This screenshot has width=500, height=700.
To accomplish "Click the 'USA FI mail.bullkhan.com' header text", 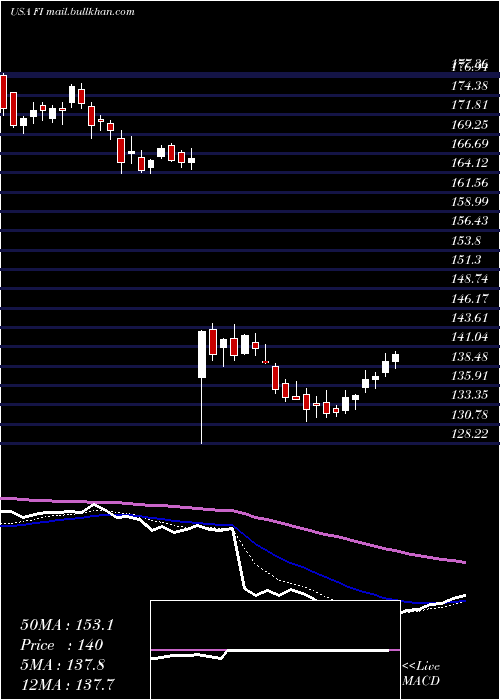I will (72, 12).
